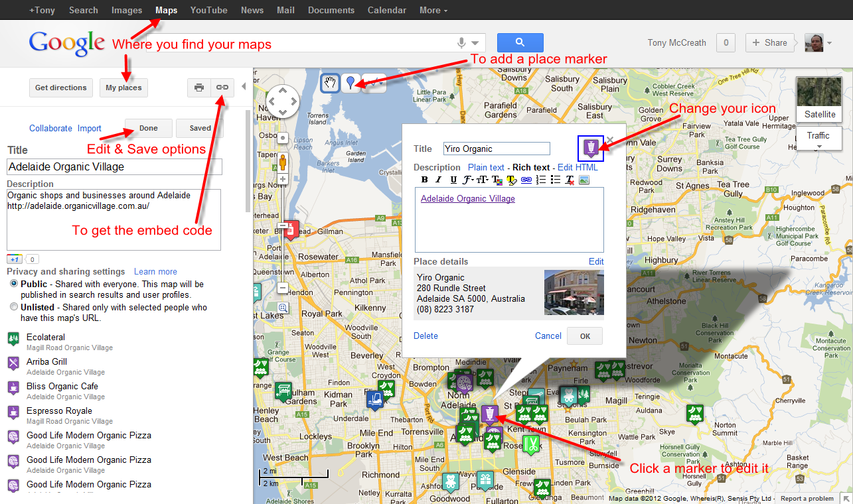Click the red marker near Gillman
The image size is (853, 504).
[292, 229]
